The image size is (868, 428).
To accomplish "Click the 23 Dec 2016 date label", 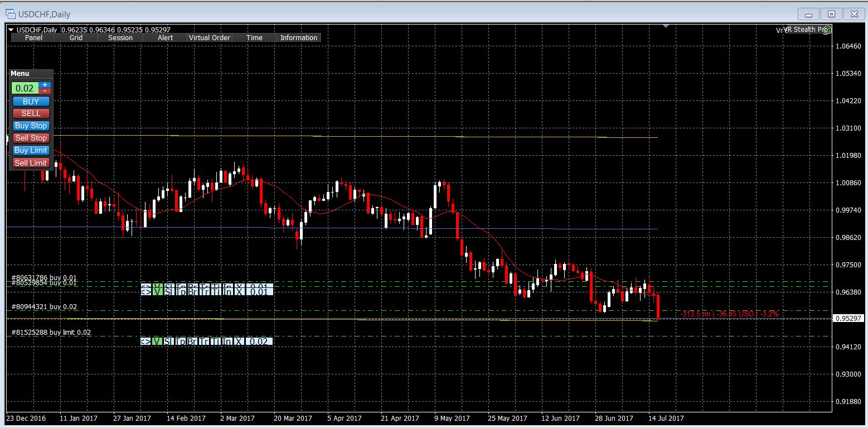I will click(x=26, y=418).
